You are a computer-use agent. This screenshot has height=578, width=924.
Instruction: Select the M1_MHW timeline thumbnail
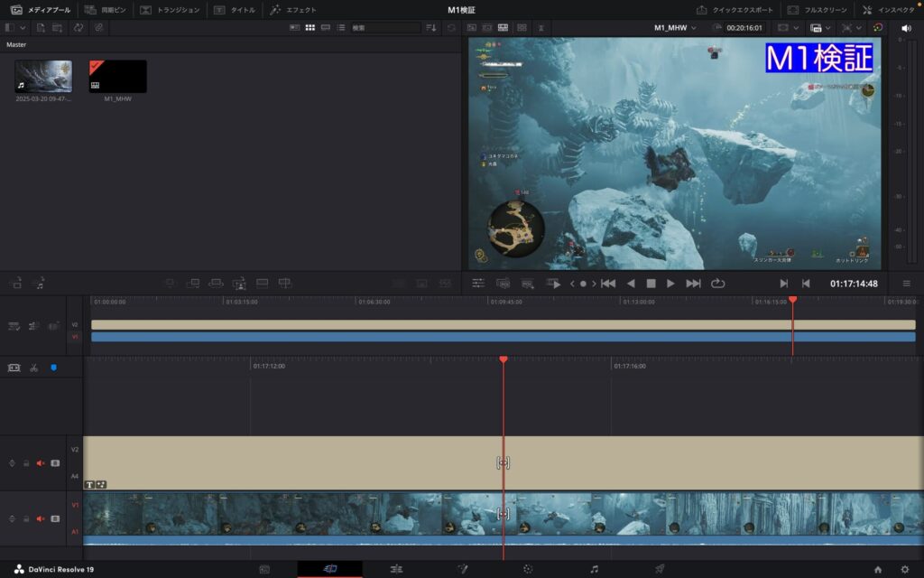pyautogui.click(x=118, y=77)
